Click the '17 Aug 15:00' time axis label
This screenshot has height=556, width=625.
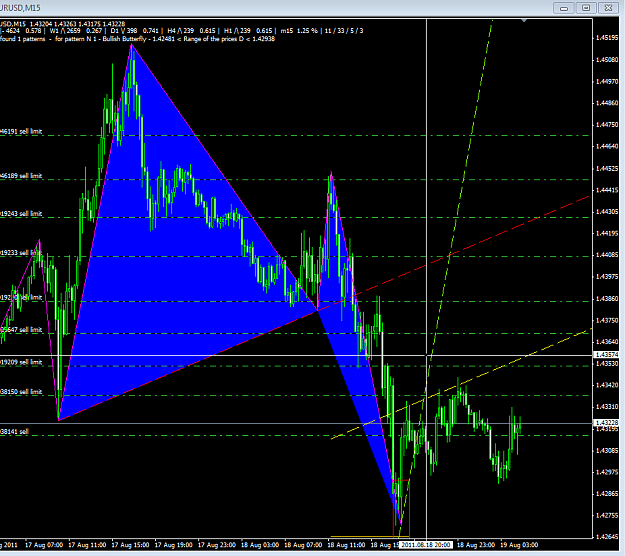pos(130,545)
